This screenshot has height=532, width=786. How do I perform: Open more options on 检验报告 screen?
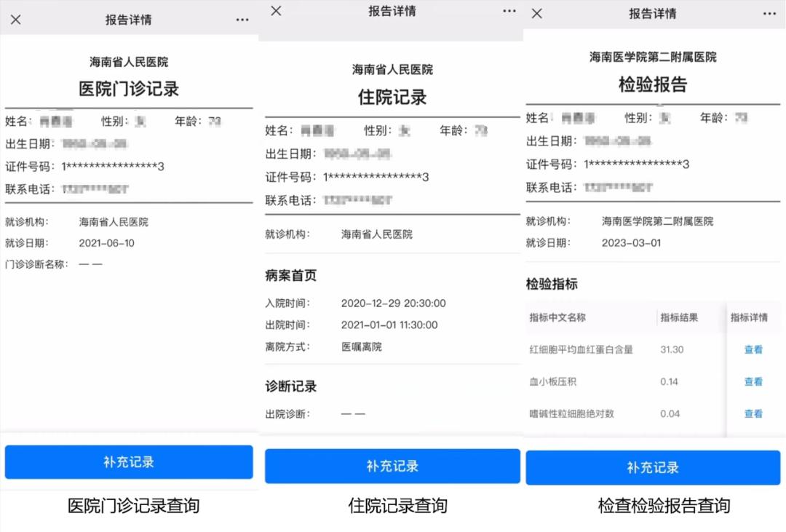(x=769, y=14)
